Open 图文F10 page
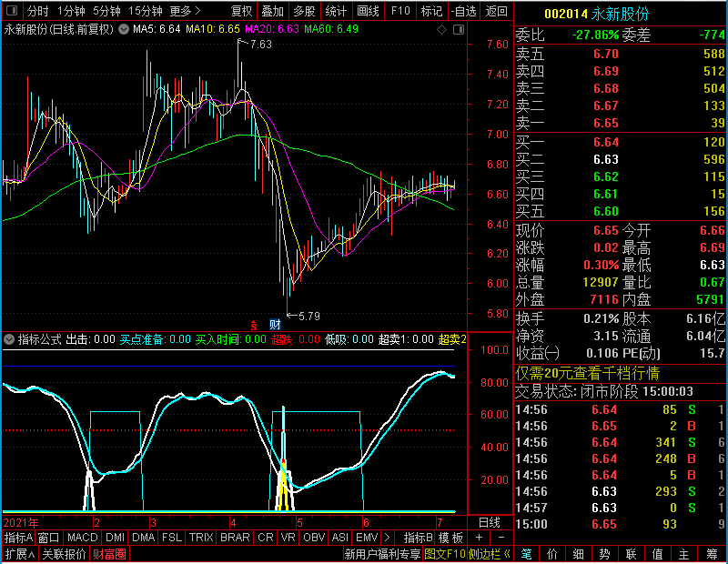The image size is (728, 564). [x=445, y=554]
